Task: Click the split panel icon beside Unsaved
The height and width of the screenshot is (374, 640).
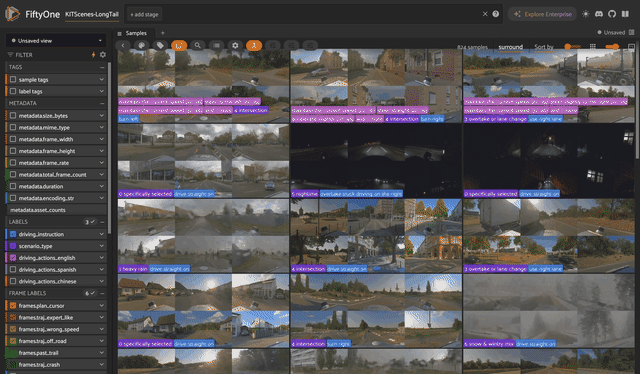Action: click(x=631, y=32)
